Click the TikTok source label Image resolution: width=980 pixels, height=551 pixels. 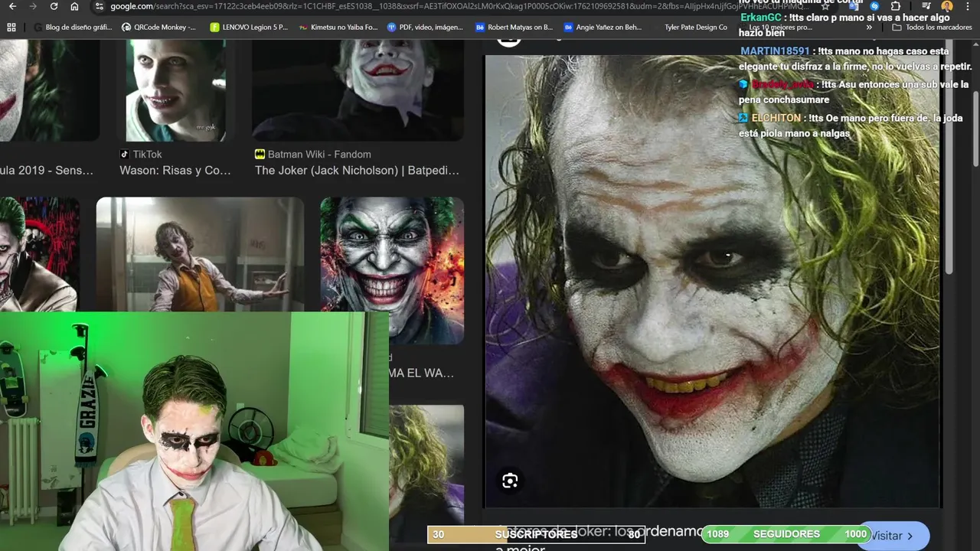tap(146, 154)
